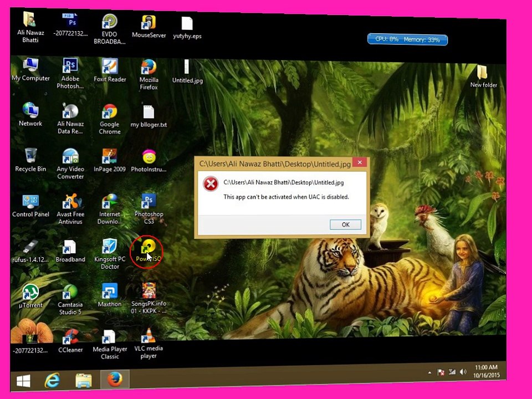
Task: Launch Avast Free Antivirus
Action: click(x=70, y=209)
